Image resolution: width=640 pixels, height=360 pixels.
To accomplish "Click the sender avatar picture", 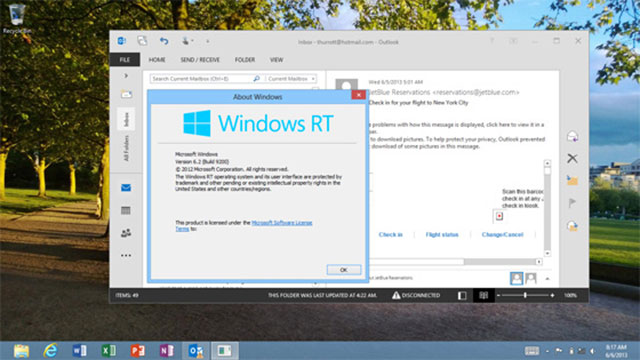I will click(347, 85).
